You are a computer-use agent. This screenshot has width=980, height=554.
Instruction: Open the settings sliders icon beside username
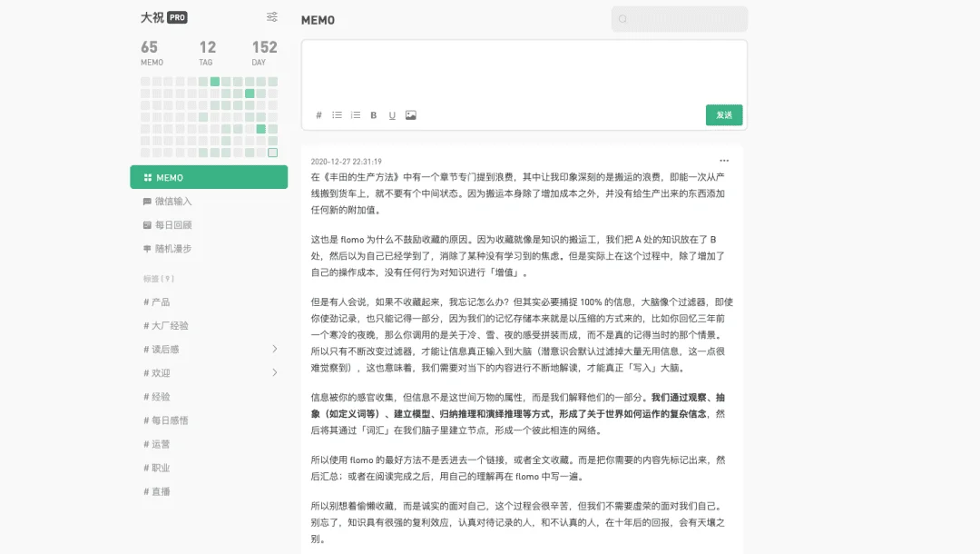point(272,17)
